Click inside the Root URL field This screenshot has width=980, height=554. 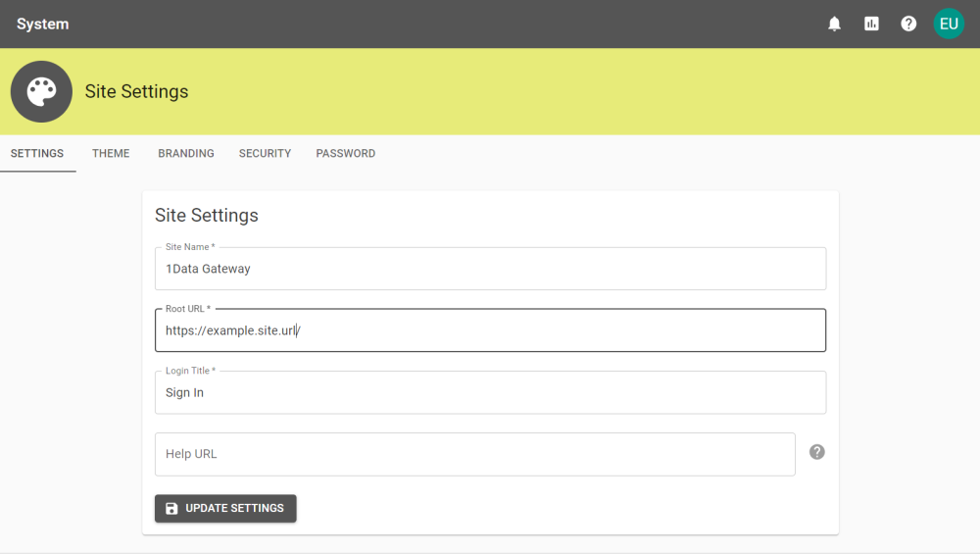(x=491, y=330)
